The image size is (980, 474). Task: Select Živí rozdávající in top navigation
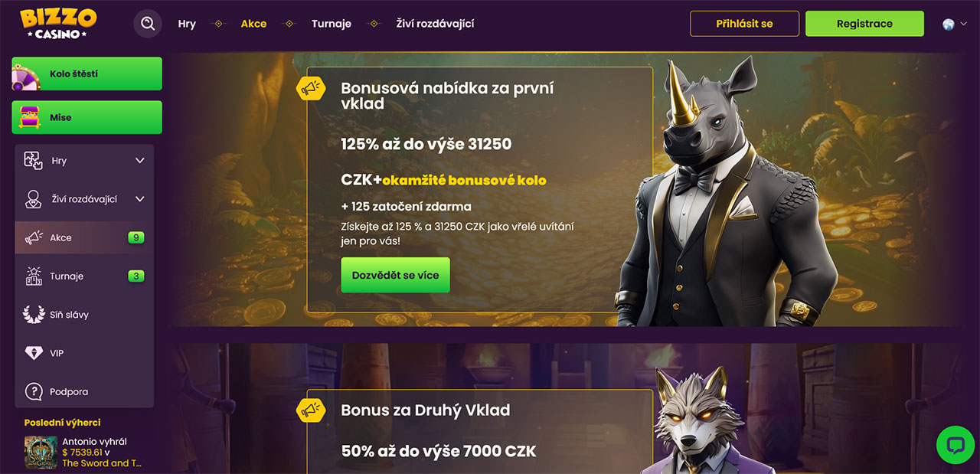click(x=436, y=24)
